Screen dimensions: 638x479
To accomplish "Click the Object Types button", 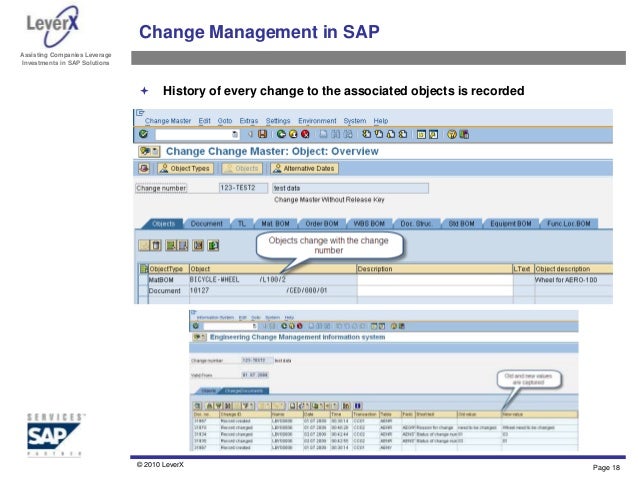I will click(x=185, y=168).
